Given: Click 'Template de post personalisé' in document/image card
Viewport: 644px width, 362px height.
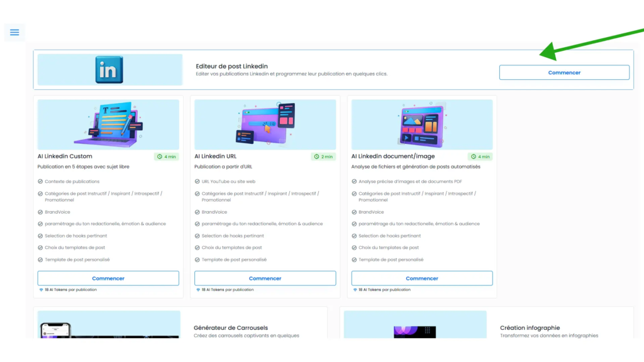Looking at the screenshot, I should coord(391,260).
